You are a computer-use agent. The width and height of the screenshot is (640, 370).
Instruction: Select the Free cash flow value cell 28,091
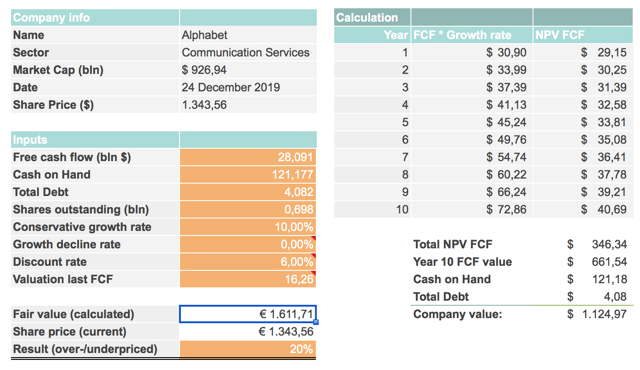pos(248,157)
